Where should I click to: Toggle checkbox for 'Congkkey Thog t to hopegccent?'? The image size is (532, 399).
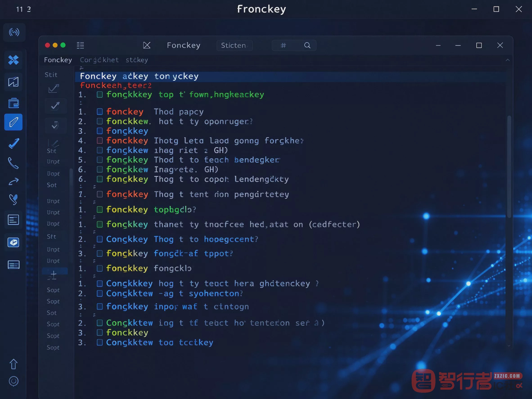[x=99, y=239]
